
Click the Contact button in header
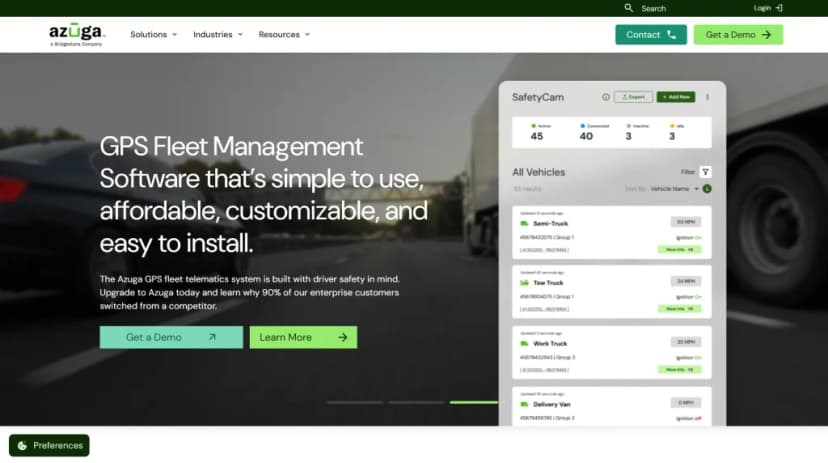pos(651,35)
